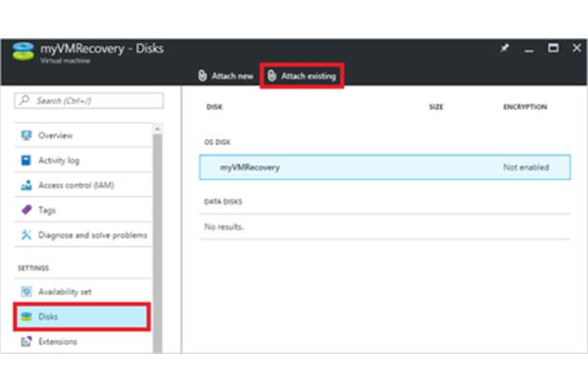Select the Tags menu item
588x392 pixels.
tap(83, 210)
